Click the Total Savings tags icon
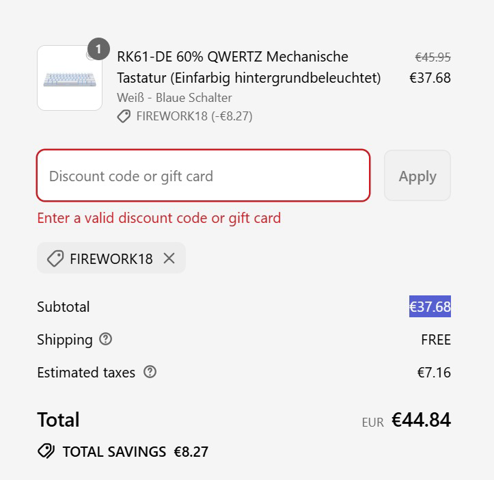The image size is (494, 480). coord(46,451)
